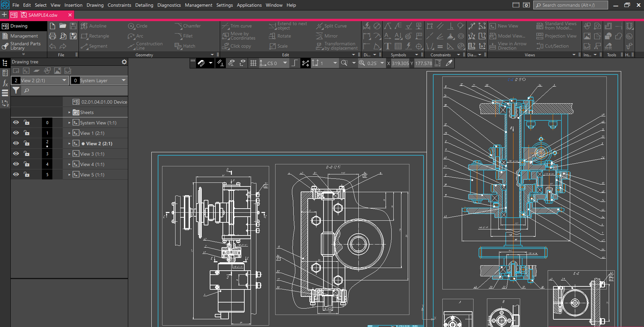Hide View 1 (2:1) with eye icon

pos(16,133)
